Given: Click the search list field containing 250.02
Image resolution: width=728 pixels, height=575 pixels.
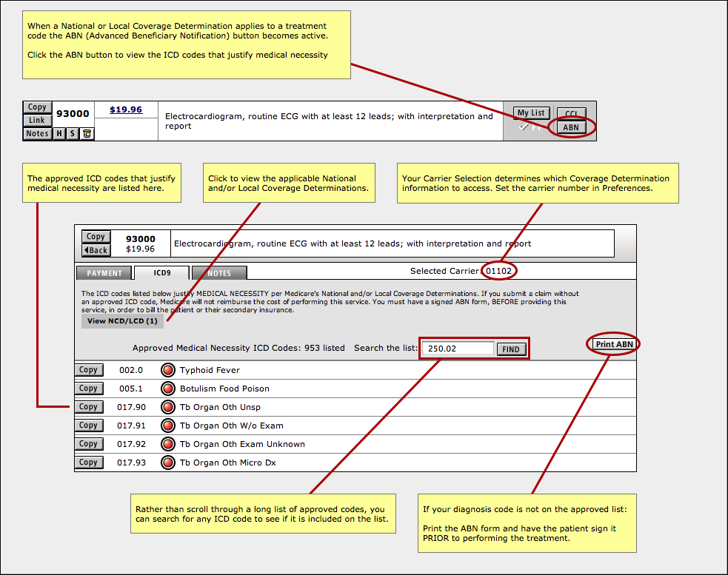Looking at the screenshot, I should click(x=458, y=349).
